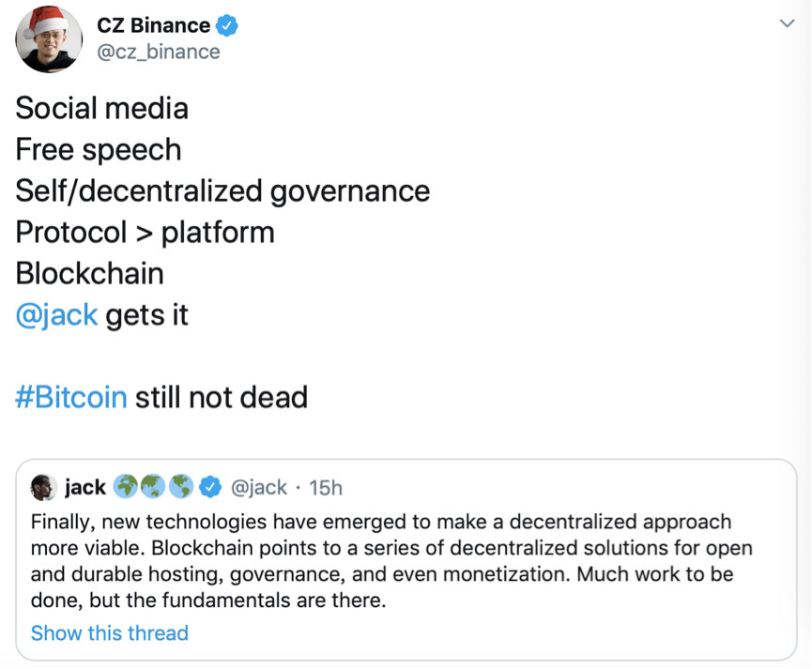Click the first globe emoji after jack
Image resolution: width=812 pixels, height=669 pixels.
pos(126,486)
